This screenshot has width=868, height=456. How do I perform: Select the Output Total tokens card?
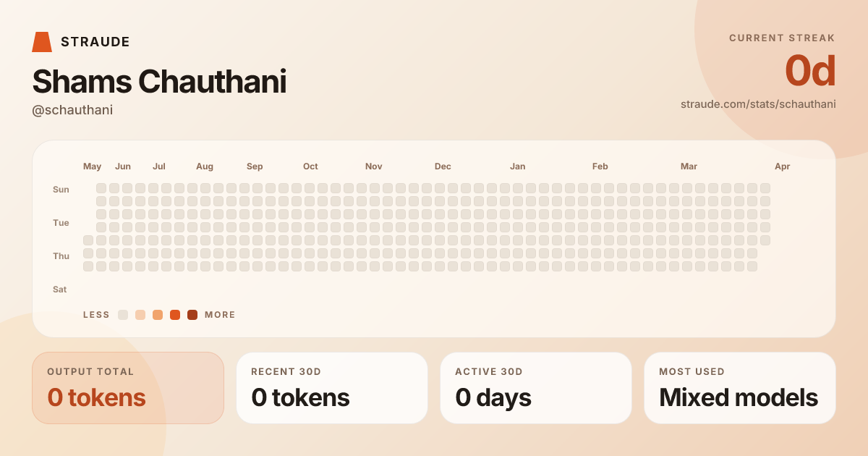[128, 388]
